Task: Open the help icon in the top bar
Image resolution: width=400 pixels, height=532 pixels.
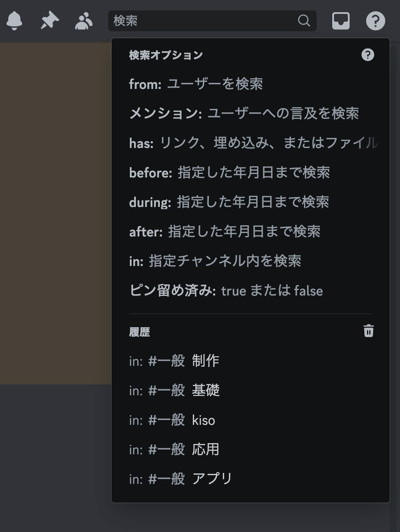Action: [x=375, y=20]
